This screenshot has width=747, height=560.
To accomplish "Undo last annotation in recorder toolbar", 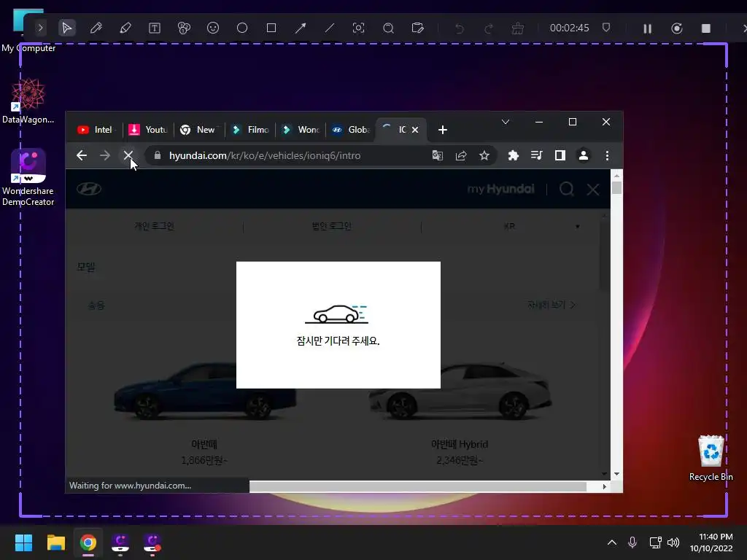I will [x=460, y=28].
